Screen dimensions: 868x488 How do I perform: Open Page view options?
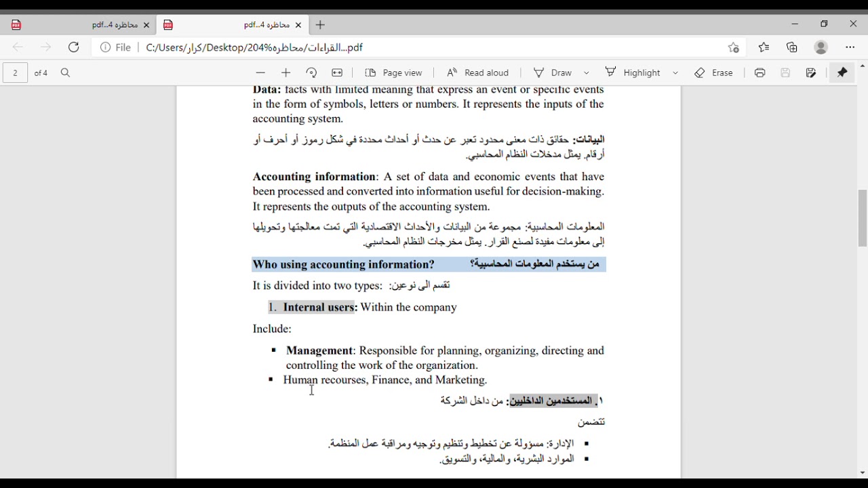point(393,73)
